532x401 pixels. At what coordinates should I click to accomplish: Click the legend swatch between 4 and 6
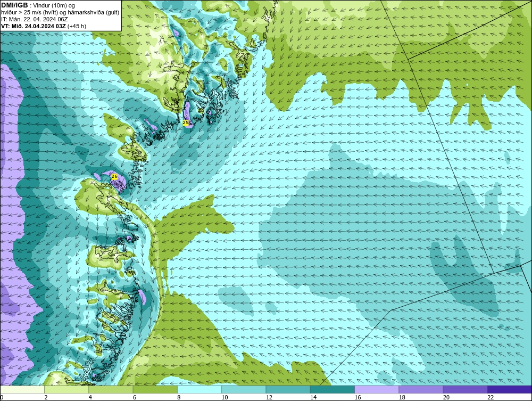click(111, 389)
